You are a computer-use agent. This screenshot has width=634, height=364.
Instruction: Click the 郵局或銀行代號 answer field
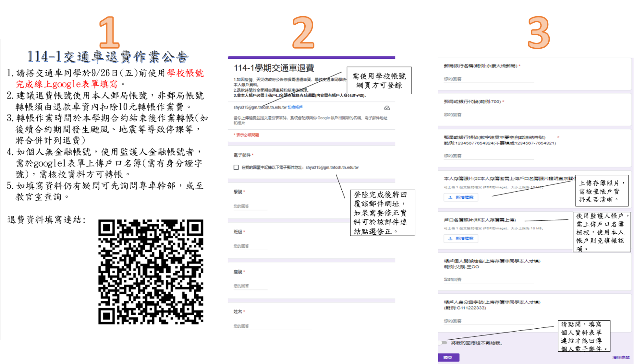(463, 115)
